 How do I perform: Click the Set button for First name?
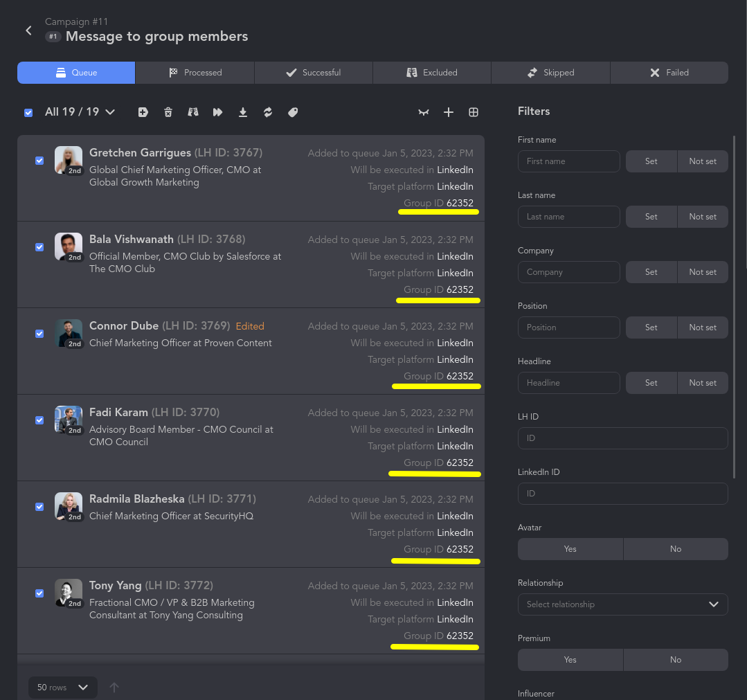651,161
